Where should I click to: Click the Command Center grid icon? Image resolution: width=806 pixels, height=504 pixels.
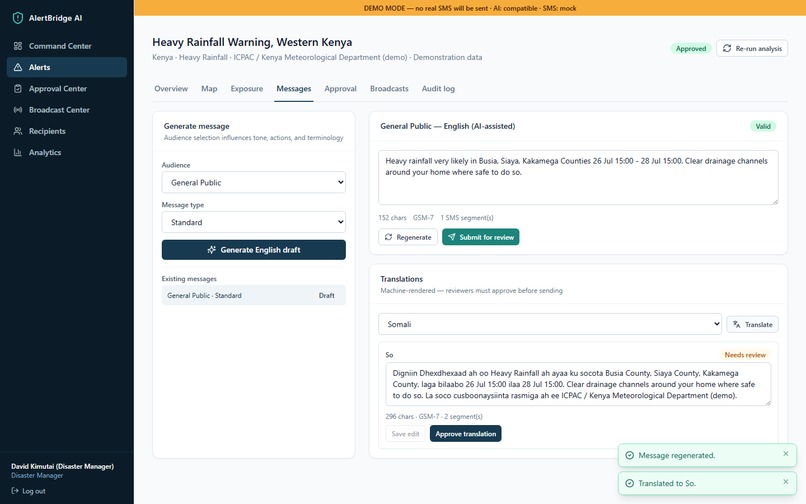(x=18, y=46)
